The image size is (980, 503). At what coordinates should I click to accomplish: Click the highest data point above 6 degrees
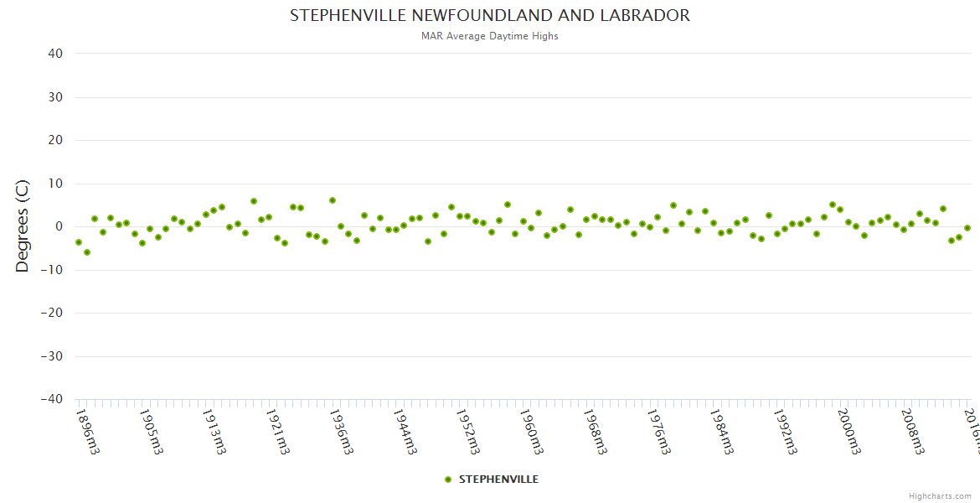333,200
